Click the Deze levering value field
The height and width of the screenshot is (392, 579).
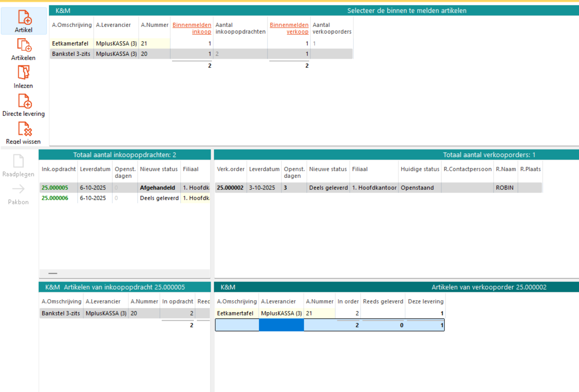click(425, 313)
